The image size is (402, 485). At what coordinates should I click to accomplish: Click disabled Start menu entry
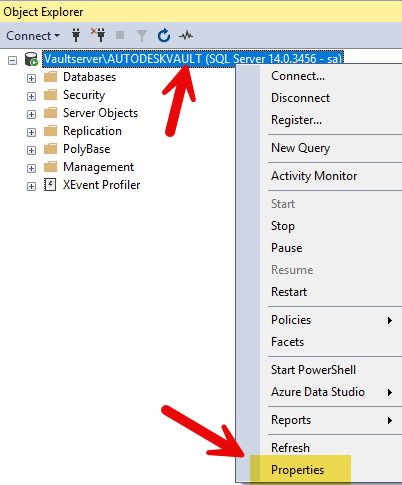[283, 204]
